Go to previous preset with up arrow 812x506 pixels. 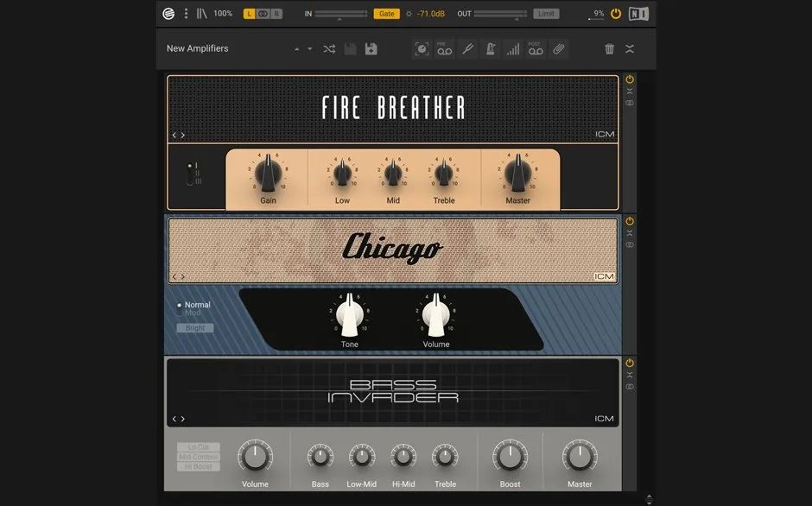[x=297, y=49]
